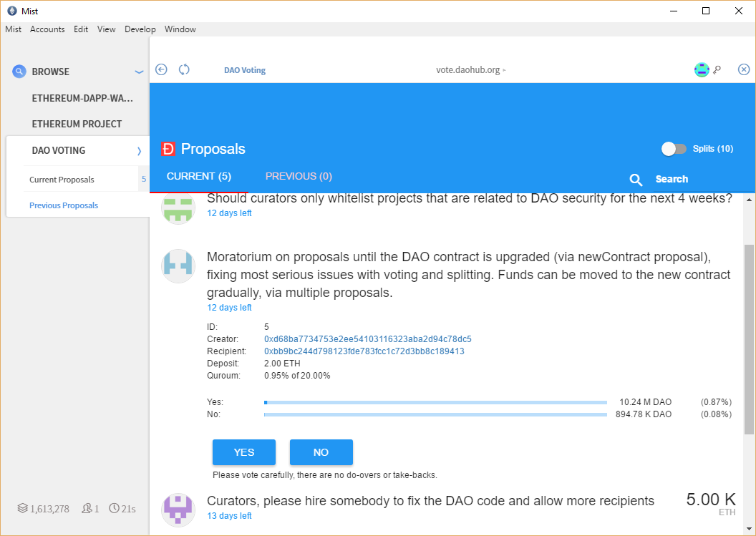The height and width of the screenshot is (536, 756).
Task: Maximize the Mist window
Action: click(706, 11)
